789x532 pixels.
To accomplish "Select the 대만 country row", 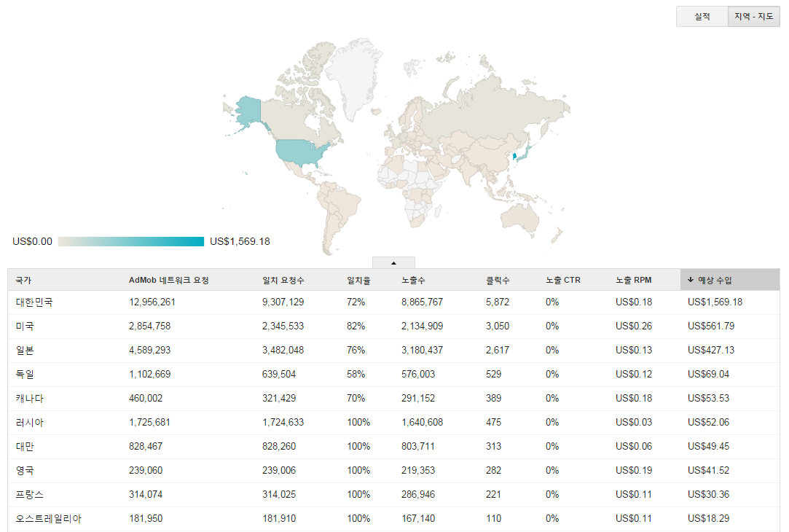I will pyautogui.click(x=393, y=447).
